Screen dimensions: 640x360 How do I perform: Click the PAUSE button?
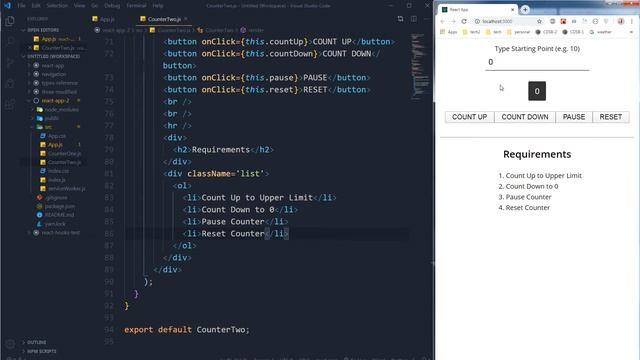(574, 117)
